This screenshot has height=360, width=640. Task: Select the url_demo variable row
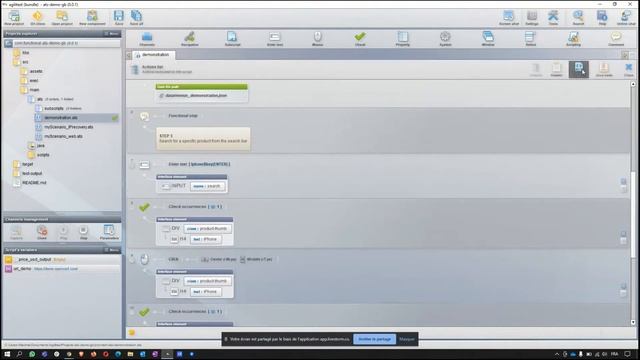point(62,269)
